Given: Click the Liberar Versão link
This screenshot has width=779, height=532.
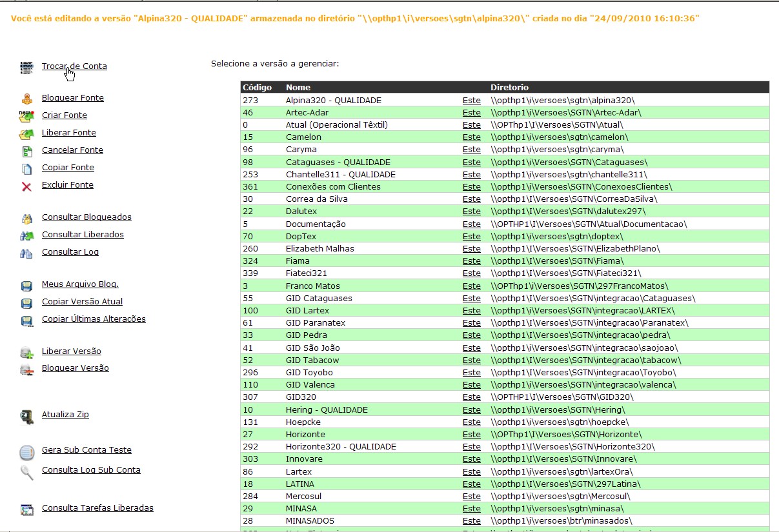Looking at the screenshot, I should [71, 351].
